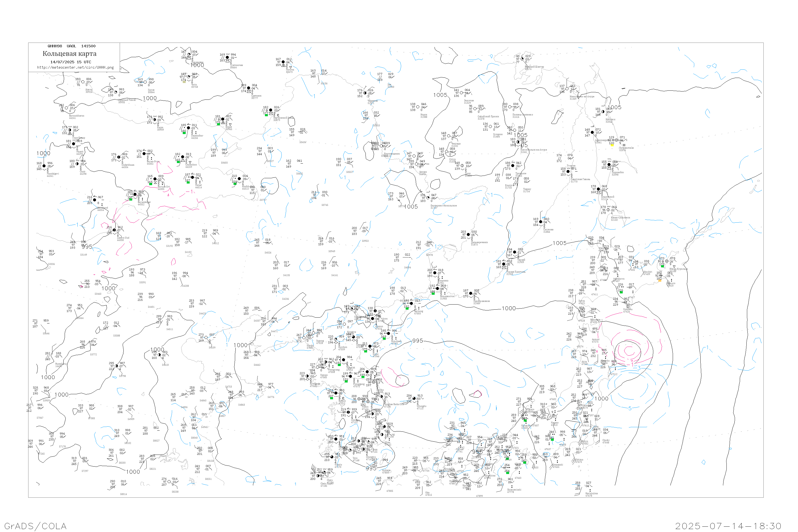Click the 995 isobar label east of Kimchaek
The width and height of the screenshot is (798, 532).
(418, 341)
